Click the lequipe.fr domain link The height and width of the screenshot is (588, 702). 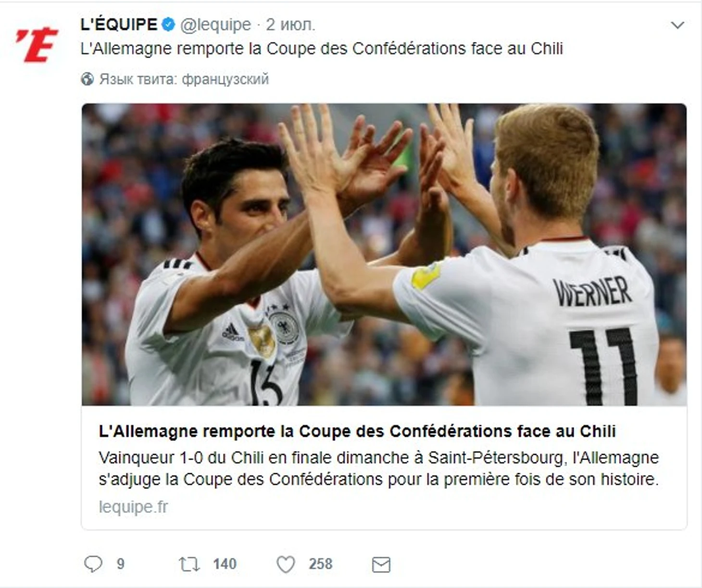click(133, 507)
